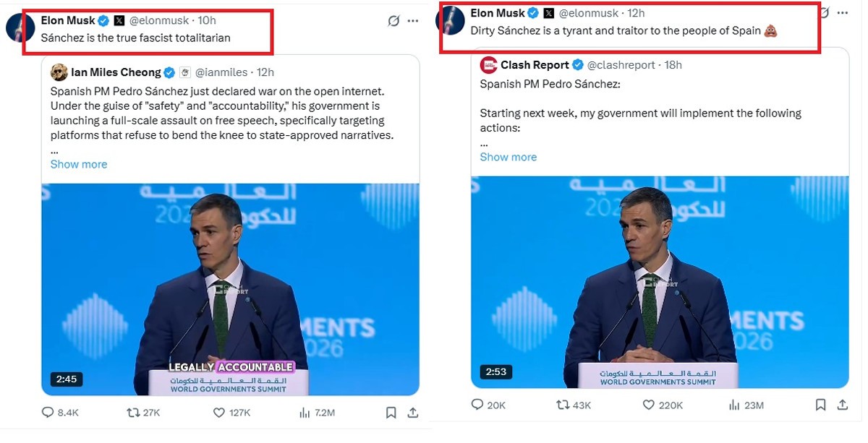Share the left post
The height and width of the screenshot is (443, 868).
tap(412, 413)
